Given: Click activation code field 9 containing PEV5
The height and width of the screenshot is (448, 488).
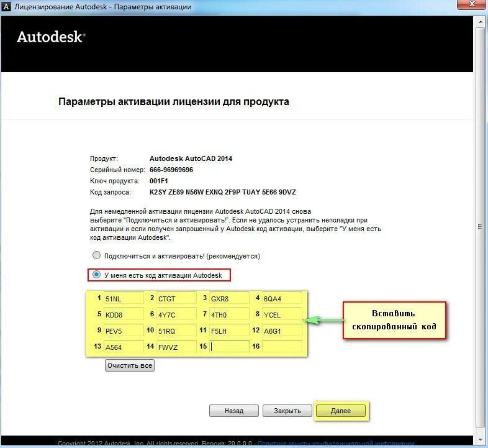Looking at the screenshot, I should (124, 331).
